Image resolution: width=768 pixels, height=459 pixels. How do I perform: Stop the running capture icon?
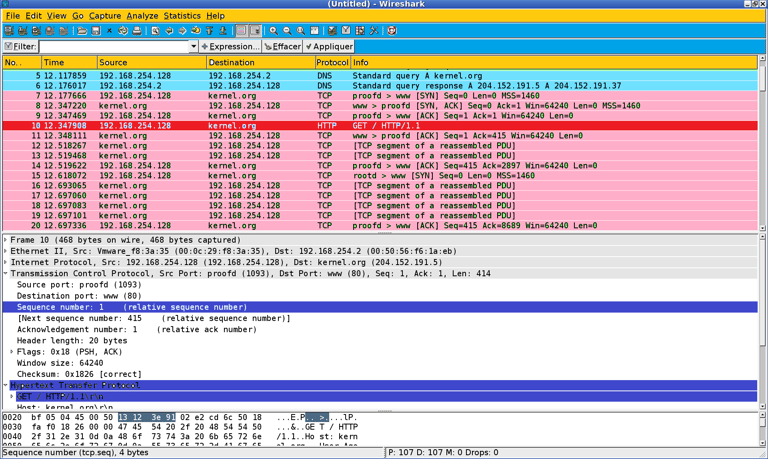50,31
